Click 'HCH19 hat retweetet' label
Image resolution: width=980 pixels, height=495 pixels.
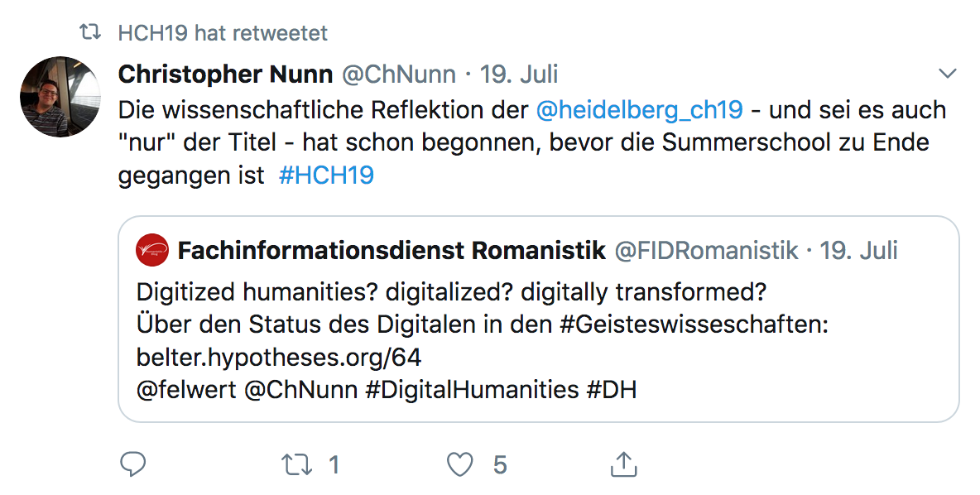point(223,33)
